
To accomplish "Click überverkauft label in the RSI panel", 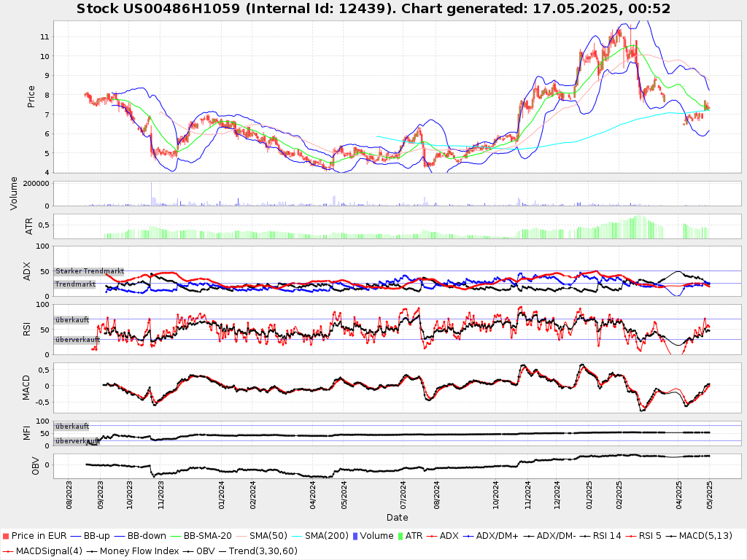I will [x=77, y=340].
